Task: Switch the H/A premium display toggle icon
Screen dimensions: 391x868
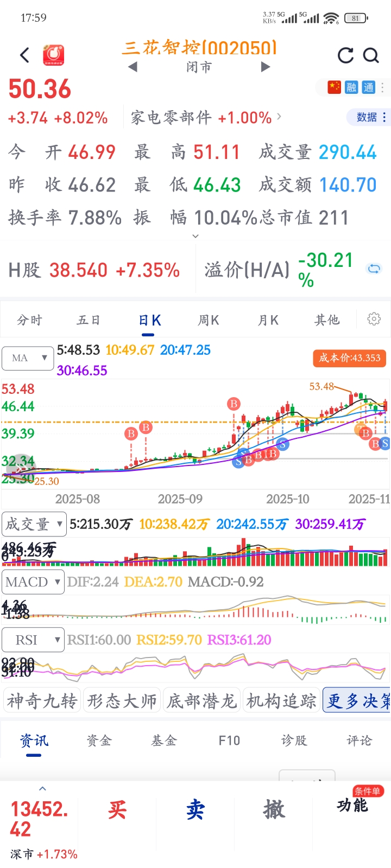Action: pos(374,269)
